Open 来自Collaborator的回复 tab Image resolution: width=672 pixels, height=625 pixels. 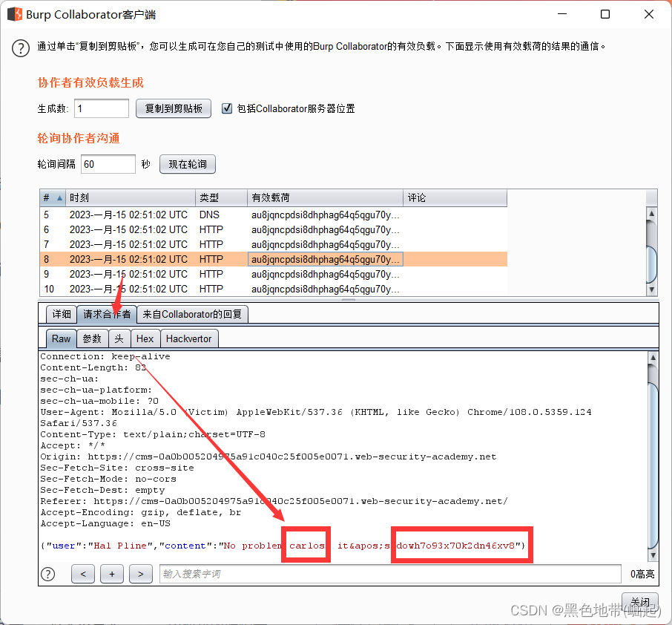(192, 315)
